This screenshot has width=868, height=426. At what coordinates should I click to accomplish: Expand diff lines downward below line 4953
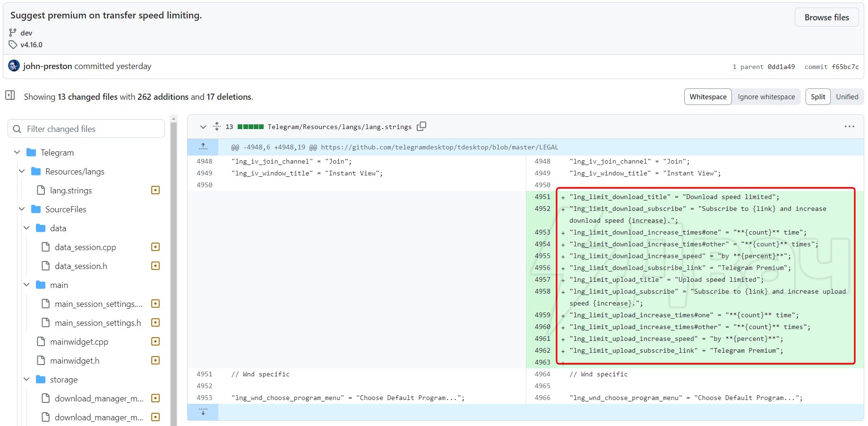(203, 412)
